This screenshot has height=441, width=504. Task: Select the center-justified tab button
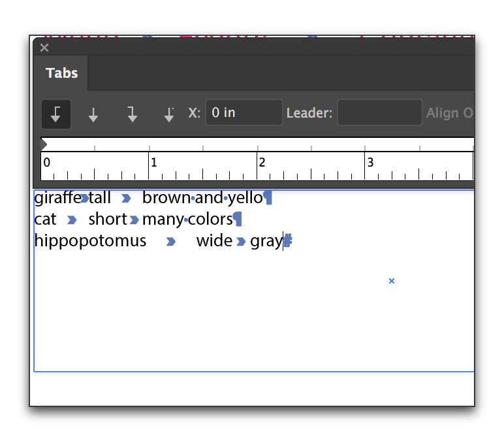pos(93,114)
